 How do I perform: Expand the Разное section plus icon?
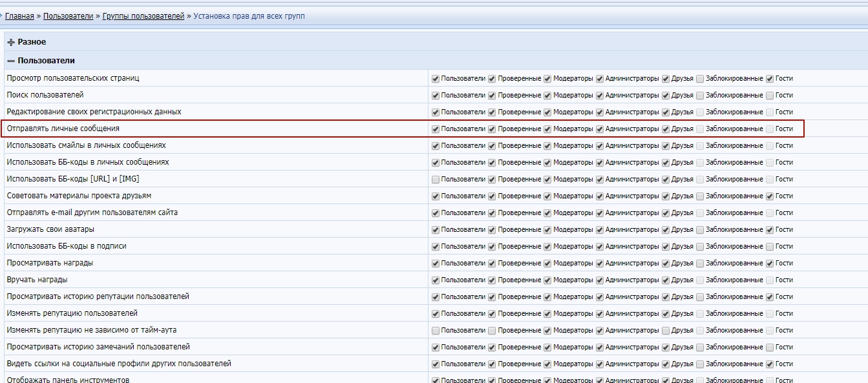point(11,42)
